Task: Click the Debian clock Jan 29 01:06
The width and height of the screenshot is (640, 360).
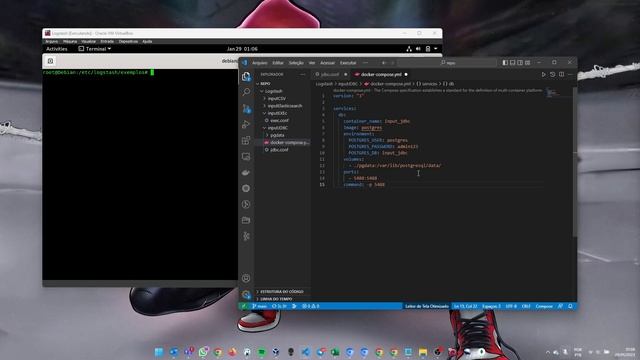Action: (x=242, y=49)
